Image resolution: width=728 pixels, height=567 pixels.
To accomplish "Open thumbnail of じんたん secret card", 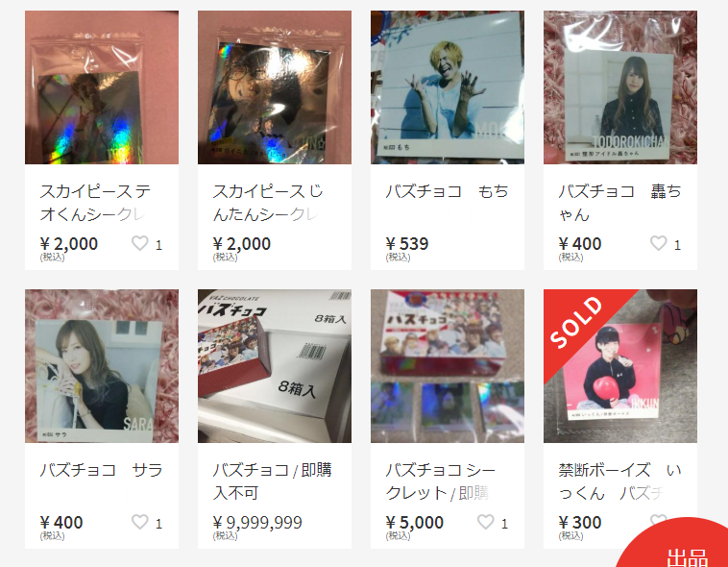I will (x=275, y=87).
